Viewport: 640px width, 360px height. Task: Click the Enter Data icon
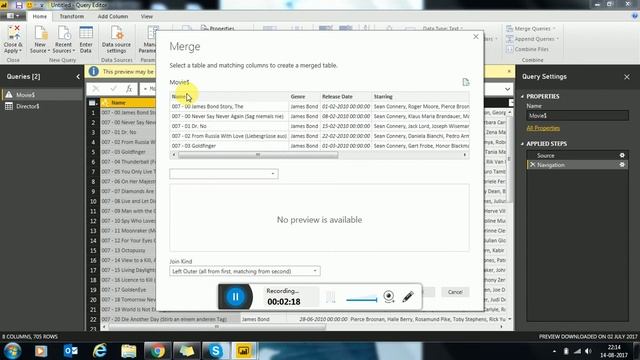point(86,39)
